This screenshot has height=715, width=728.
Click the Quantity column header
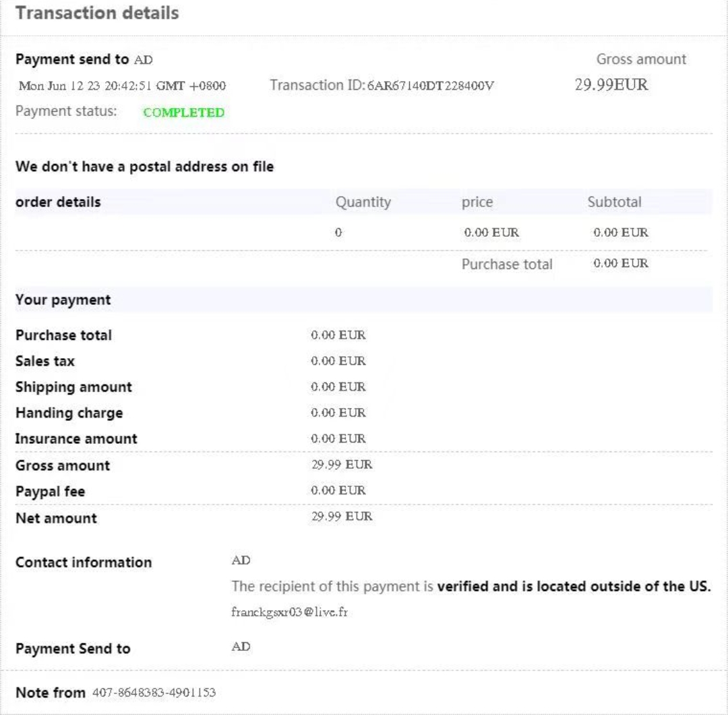pyautogui.click(x=363, y=202)
